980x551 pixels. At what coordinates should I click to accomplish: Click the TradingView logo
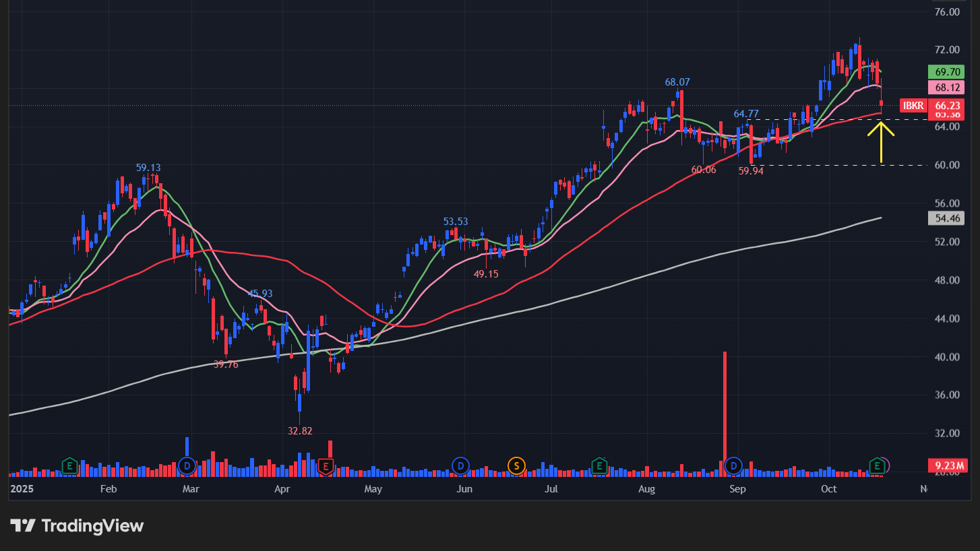77,526
